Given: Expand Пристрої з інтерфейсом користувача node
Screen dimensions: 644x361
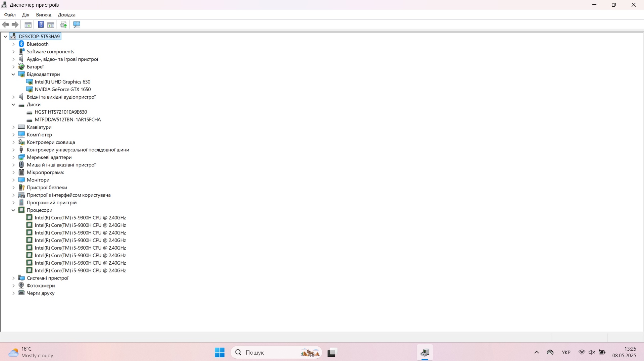Looking at the screenshot, I should click(x=13, y=195).
